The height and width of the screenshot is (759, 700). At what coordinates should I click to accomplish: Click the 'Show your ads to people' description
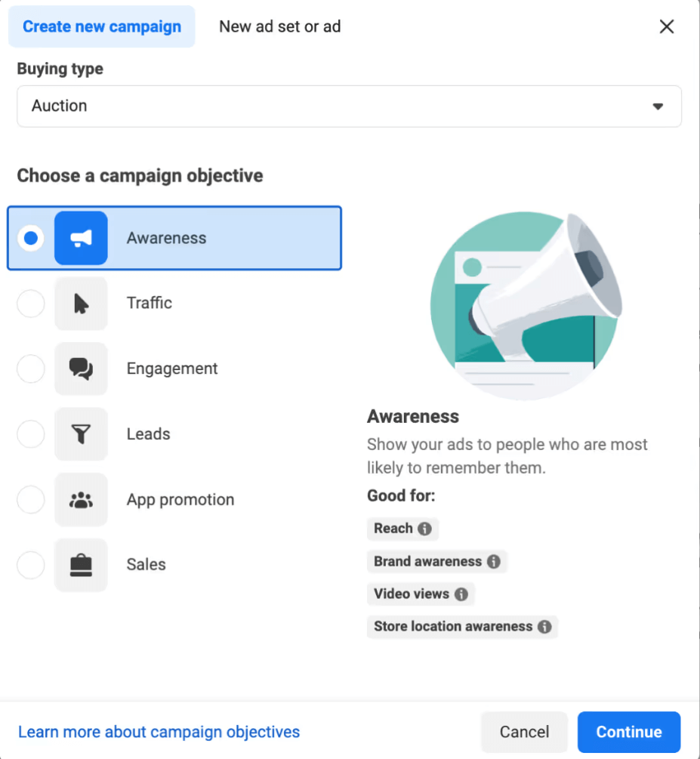(x=507, y=456)
